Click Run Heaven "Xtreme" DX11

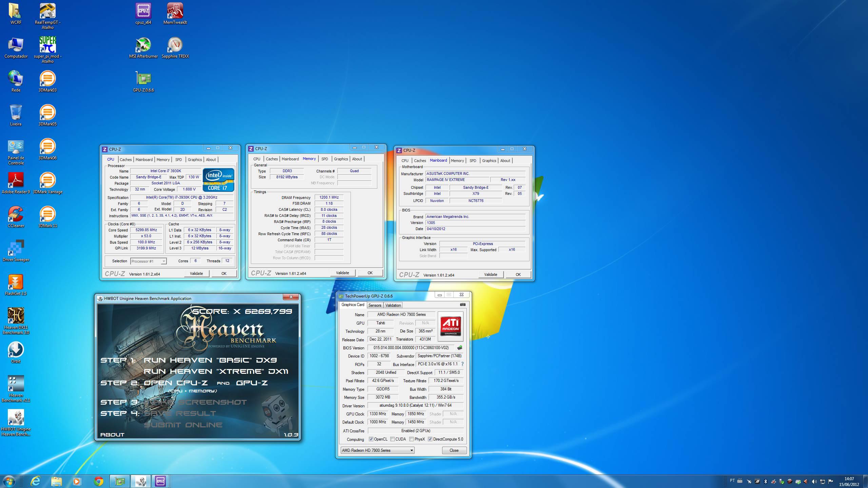pos(216,371)
